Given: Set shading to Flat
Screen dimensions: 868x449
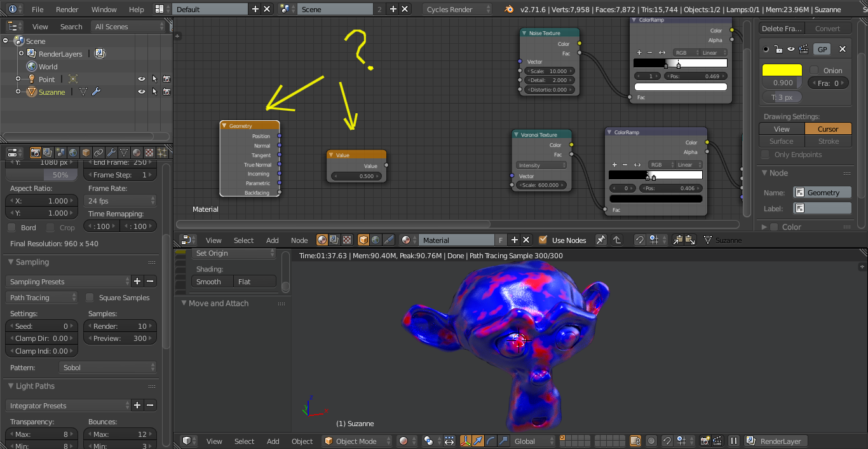Looking at the screenshot, I should coord(255,282).
